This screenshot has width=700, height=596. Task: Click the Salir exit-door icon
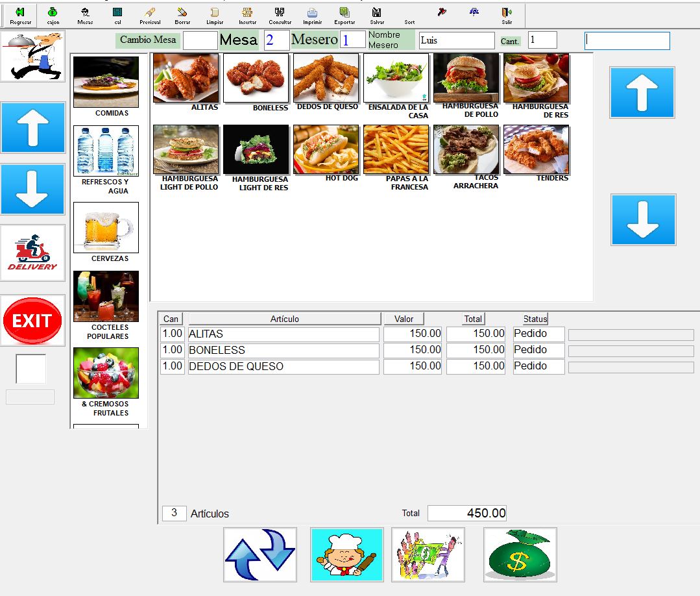(x=507, y=16)
